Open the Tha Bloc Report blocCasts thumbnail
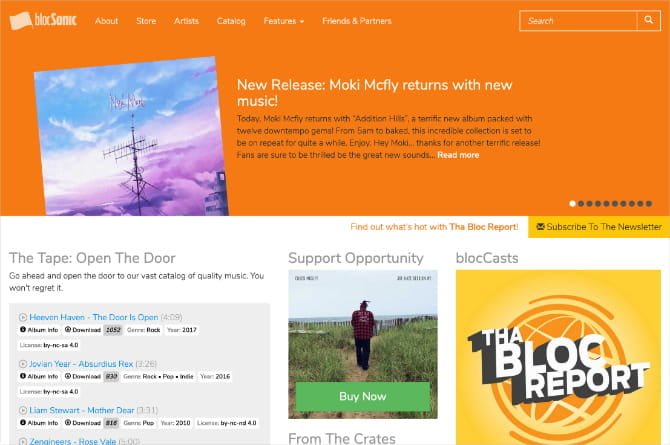 [x=558, y=357]
